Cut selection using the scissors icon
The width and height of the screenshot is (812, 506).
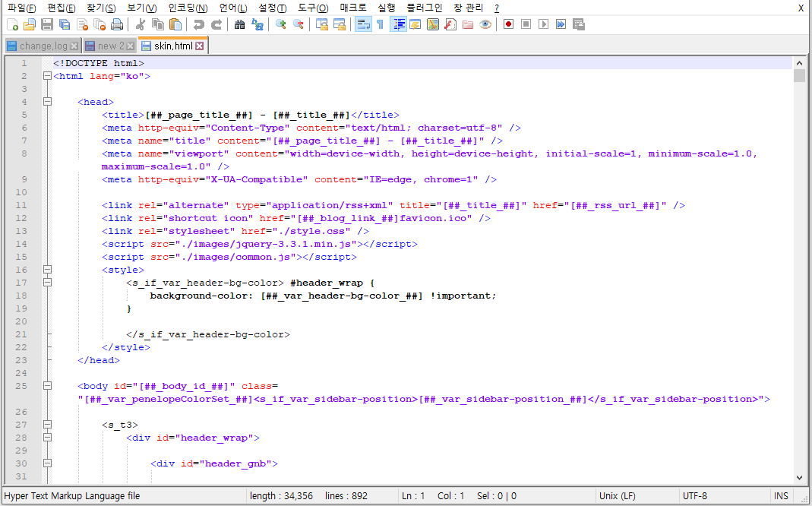(140, 24)
